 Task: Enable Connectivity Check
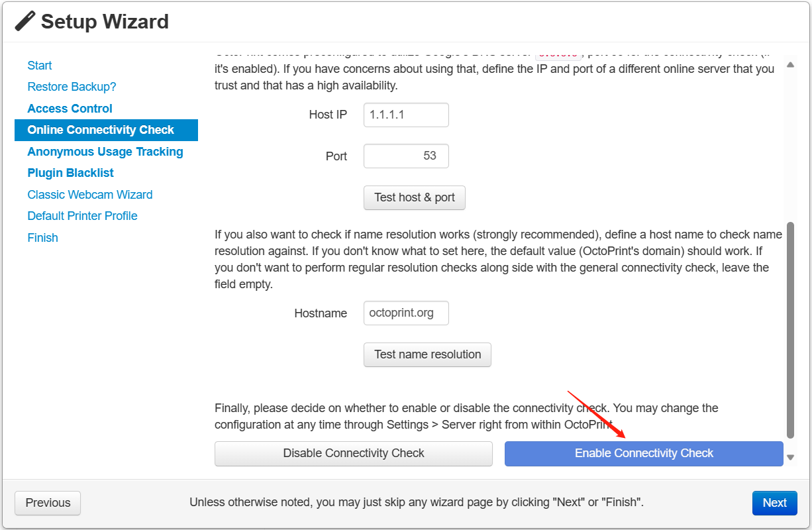(644, 454)
